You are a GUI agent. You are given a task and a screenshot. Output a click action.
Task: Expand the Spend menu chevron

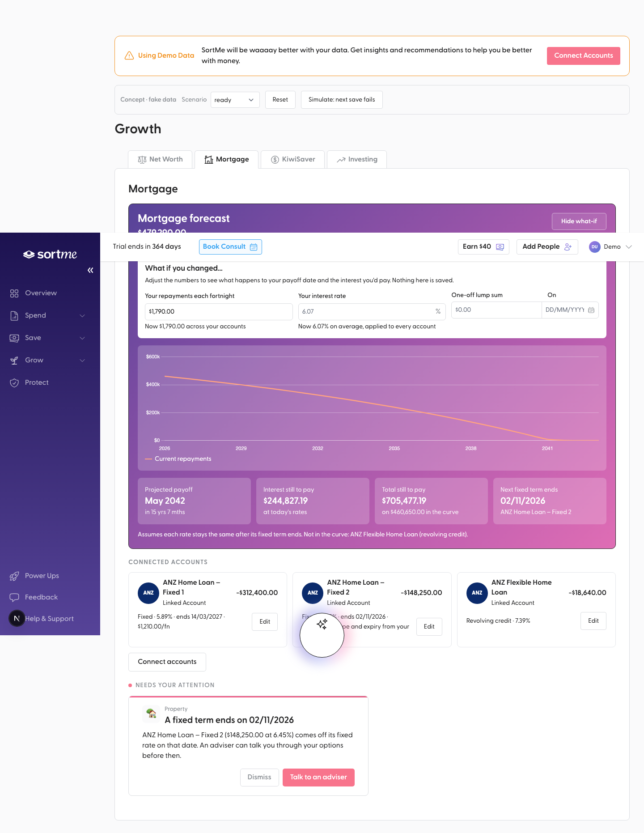click(x=82, y=315)
